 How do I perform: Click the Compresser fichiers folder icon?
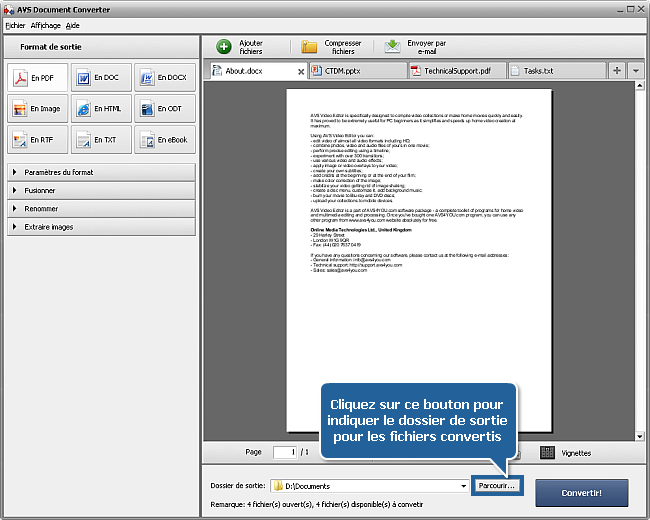click(309, 47)
